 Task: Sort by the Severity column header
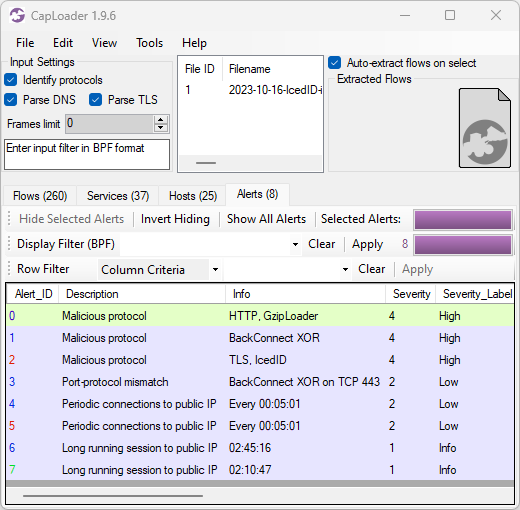pos(411,294)
